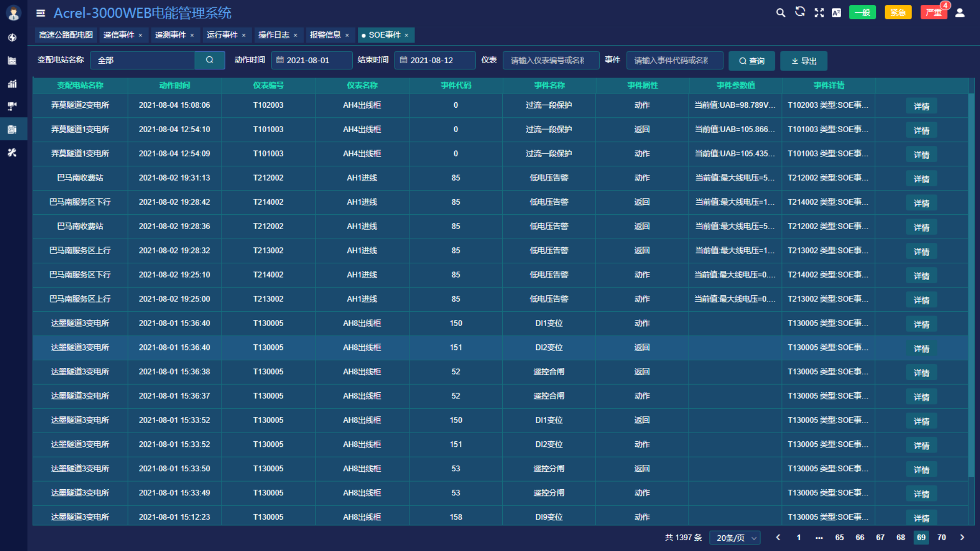The image size is (980, 551).
Task: Click the vertical table scrollbar
Action: click(x=971, y=286)
